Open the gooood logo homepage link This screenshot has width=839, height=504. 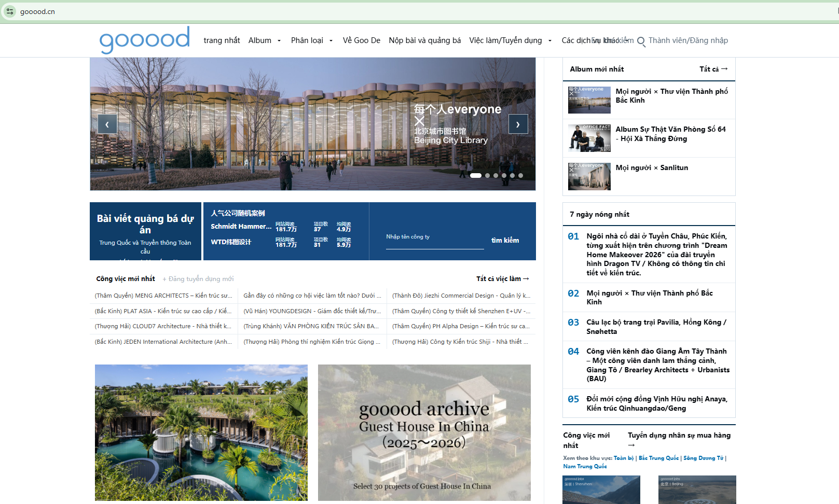145,40
